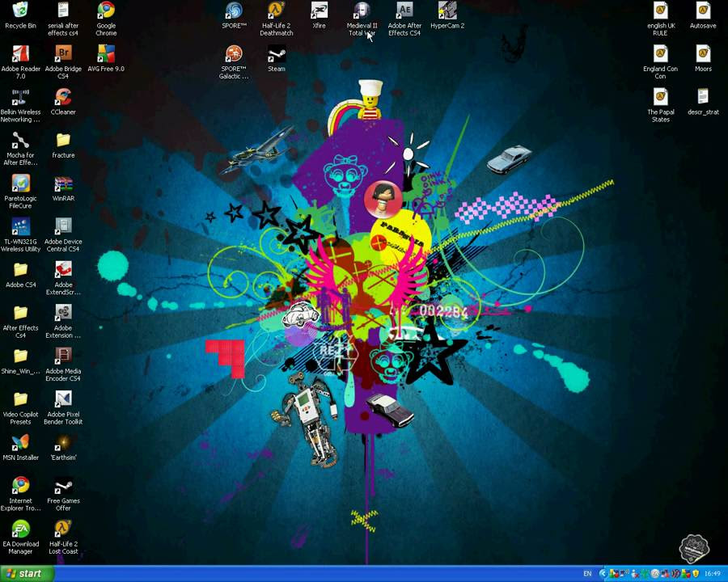Open Adobe Reader 7.0 shortcut

point(20,54)
